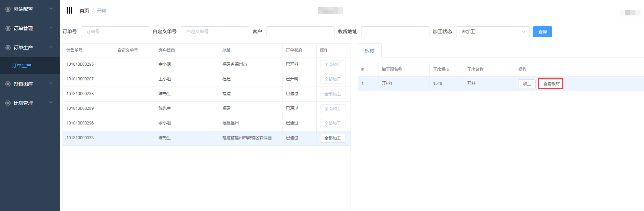Click 加工 button for 开料1

point(526,84)
